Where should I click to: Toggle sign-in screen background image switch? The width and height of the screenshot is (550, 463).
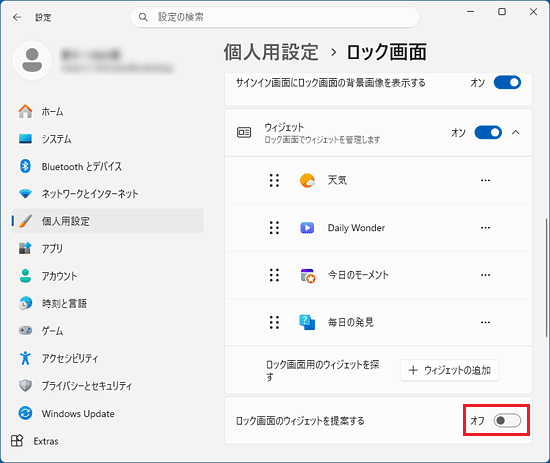(x=507, y=83)
